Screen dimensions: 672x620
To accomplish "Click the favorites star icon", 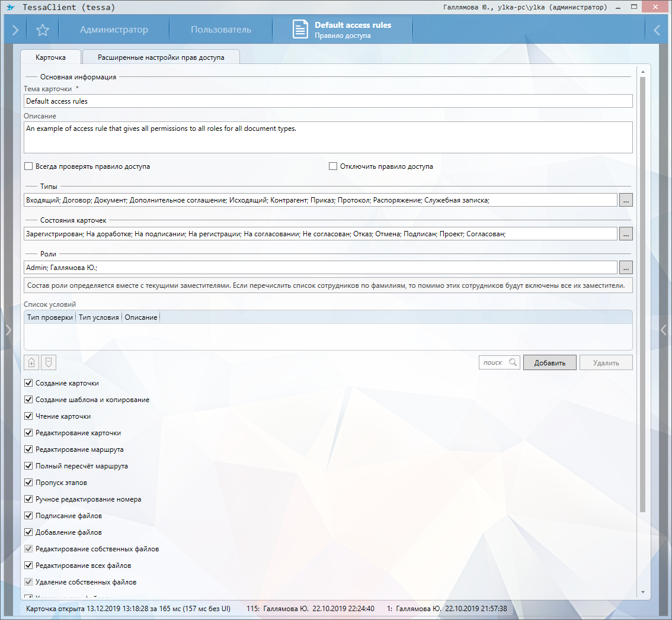I will 43,30.
